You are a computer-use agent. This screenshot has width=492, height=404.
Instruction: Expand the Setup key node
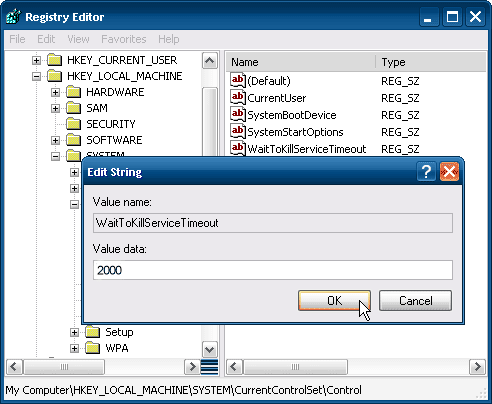(74, 333)
